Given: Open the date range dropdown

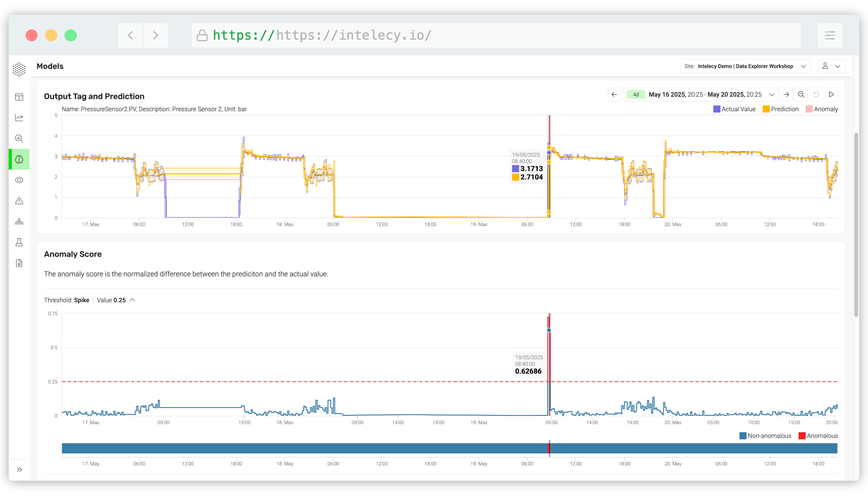Looking at the screenshot, I should [771, 95].
